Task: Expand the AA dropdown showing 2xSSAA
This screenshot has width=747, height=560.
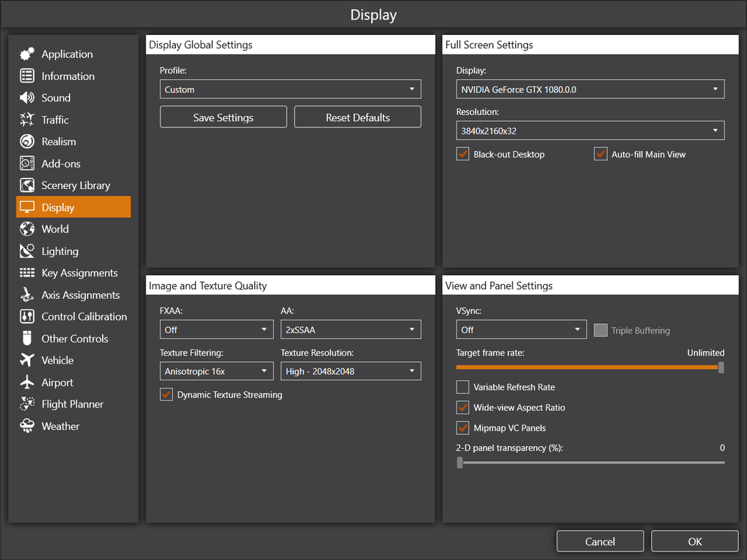Action: click(x=351, y=330)
